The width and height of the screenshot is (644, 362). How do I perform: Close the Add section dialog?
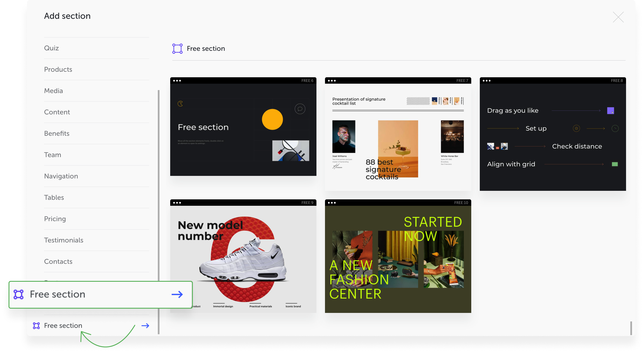point(618,18)
